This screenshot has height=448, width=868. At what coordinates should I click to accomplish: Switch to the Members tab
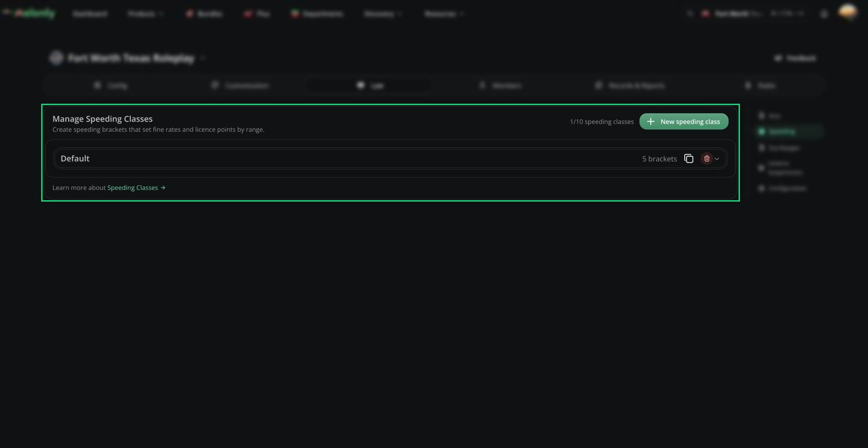coord(501,85)
